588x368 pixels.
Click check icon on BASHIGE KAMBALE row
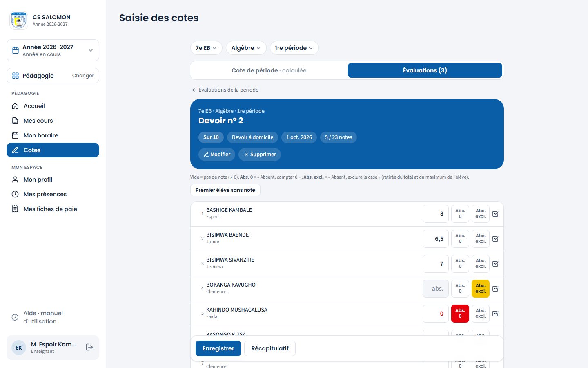pyautogui.click(x=495, y=214)
